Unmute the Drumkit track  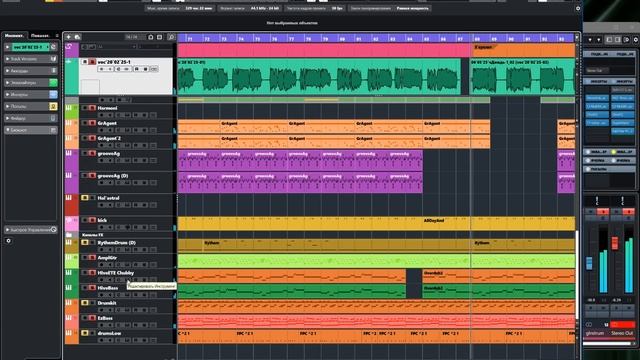(85, 303)
